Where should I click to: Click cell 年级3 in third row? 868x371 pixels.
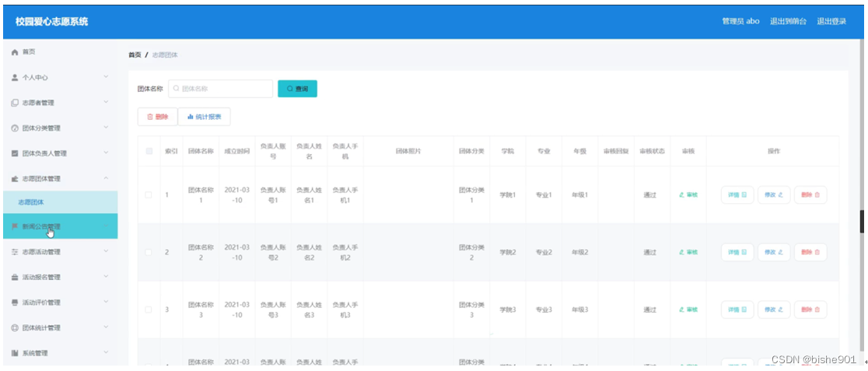pyautogui.click(x=579, y=310)
